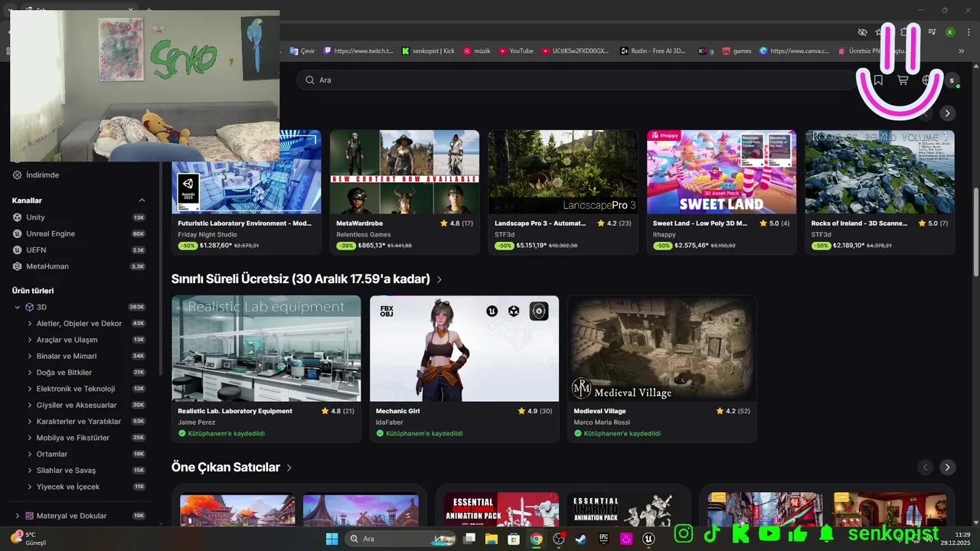Select Mobilya ve Fikstürler category

coord(73,438)
